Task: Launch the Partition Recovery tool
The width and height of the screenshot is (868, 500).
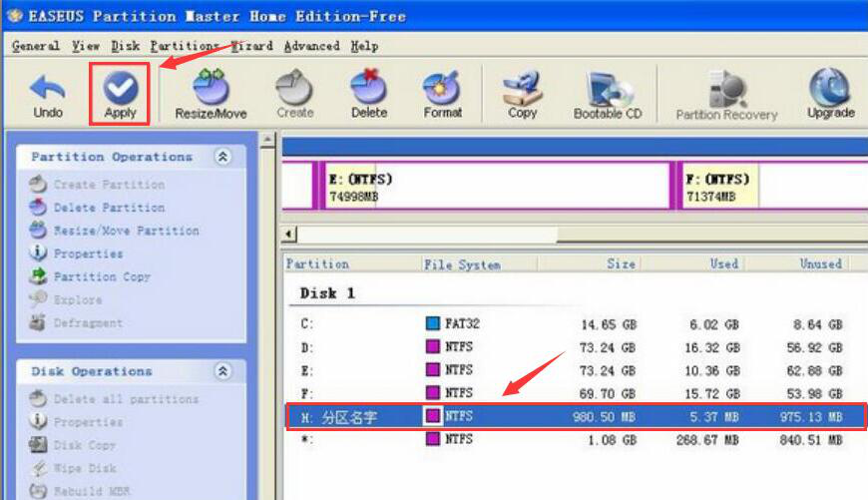Action: 727,96
